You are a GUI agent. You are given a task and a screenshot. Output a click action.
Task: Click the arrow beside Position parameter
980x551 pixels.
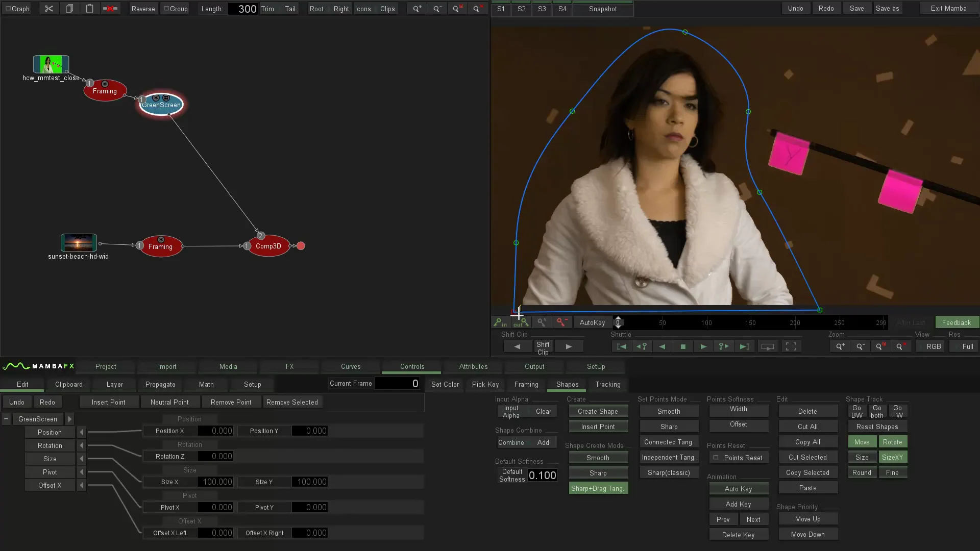click(81, 432)
